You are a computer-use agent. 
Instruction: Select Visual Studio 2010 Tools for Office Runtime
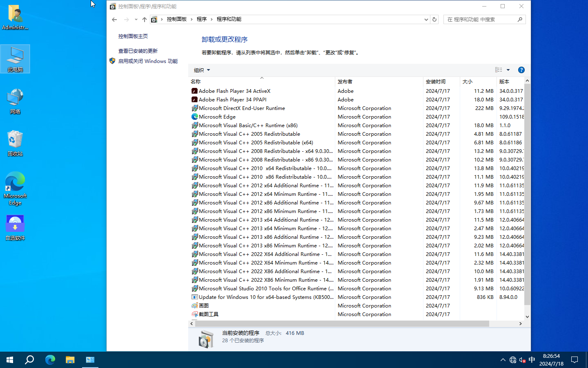coord(266,289)
